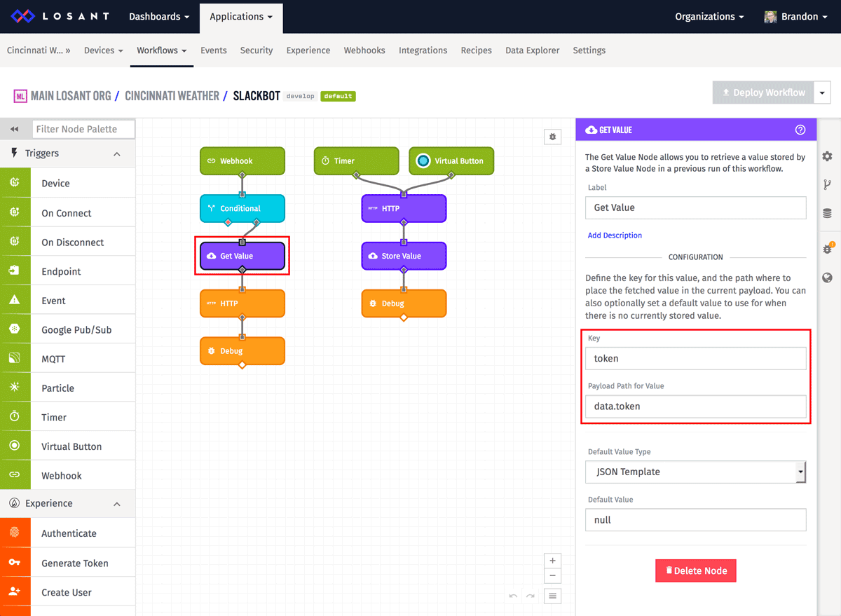The image size is (841, 616).
Task: Collapse the node palette with double-arrow icon
Action: [14, 129]
